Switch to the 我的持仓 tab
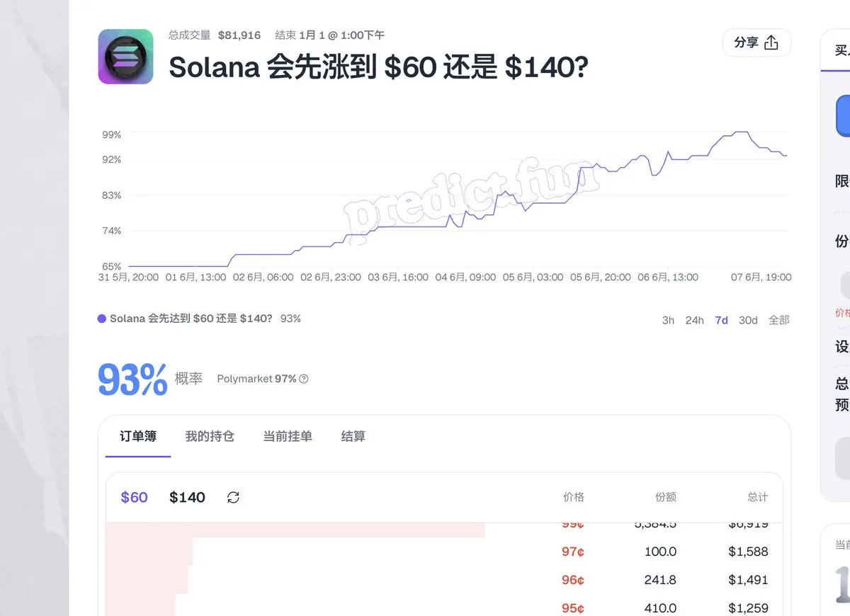This screenshot has width=850, height=616. coord(210,436)
